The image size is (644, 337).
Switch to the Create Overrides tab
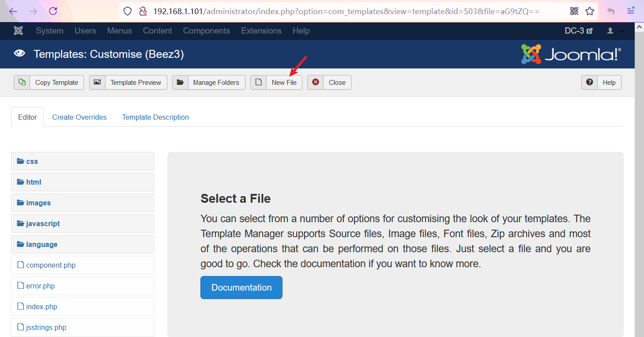click(x=79, y=117)
